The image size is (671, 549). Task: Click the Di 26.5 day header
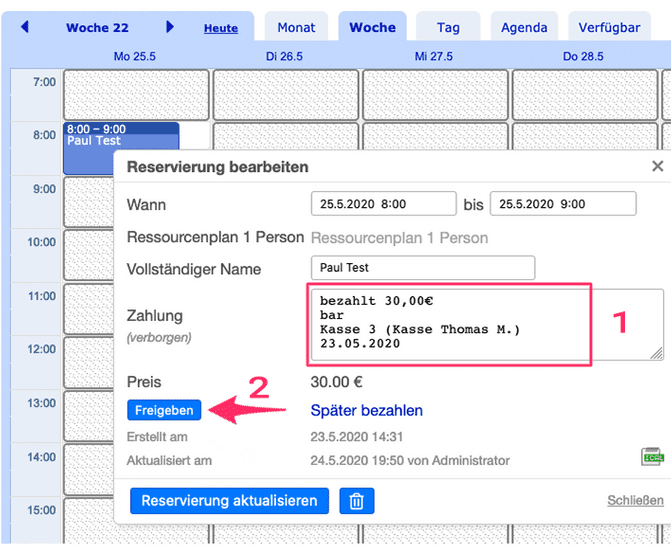(284, 56)
